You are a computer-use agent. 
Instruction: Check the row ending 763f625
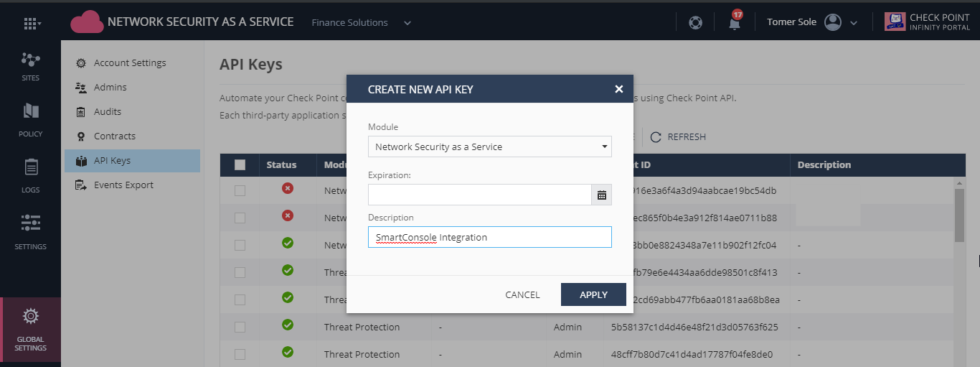pyautogui.click(x=240, y=327)
